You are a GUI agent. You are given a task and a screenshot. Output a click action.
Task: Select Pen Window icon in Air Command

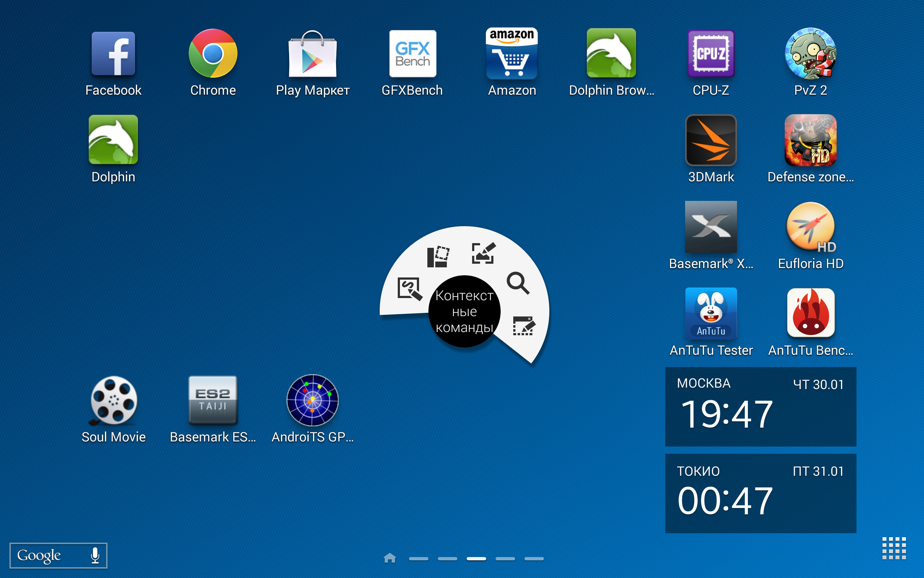click(524, 326)
